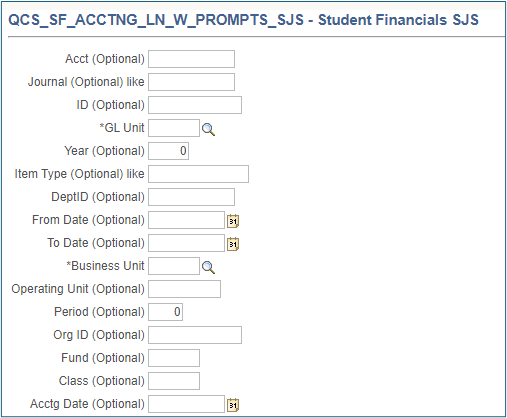Focus the DeptID (Optional) field
The width and height of the screenshot is (507, 418).
pos(191,197)
